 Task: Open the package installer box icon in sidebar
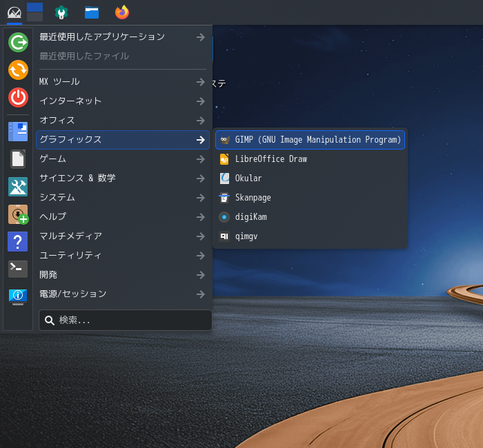[18, 214]
